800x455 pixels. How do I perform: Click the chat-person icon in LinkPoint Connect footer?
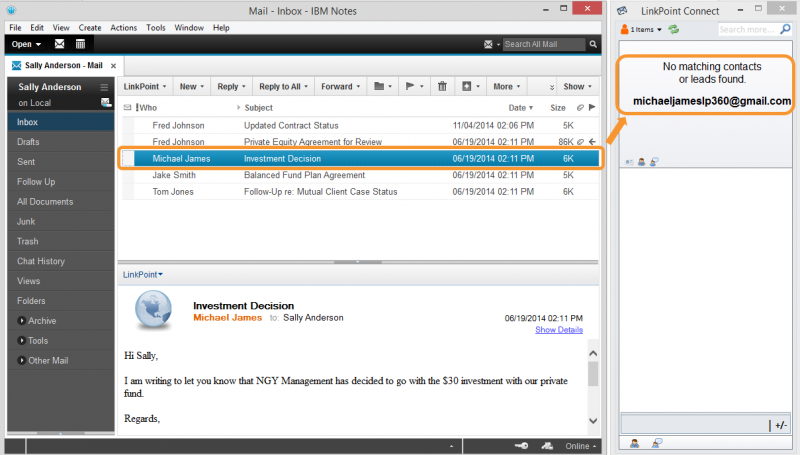tap(657, 443)
